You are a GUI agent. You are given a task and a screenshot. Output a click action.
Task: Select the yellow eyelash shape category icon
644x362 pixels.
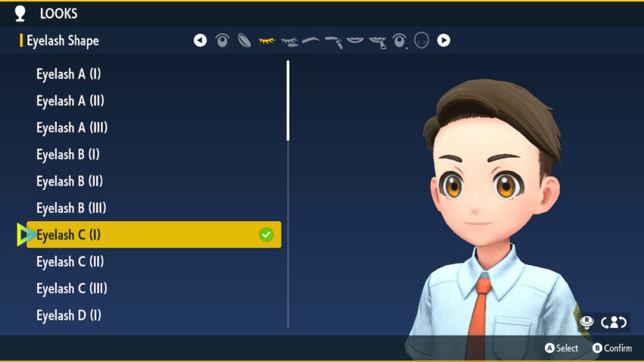(267, 40)
